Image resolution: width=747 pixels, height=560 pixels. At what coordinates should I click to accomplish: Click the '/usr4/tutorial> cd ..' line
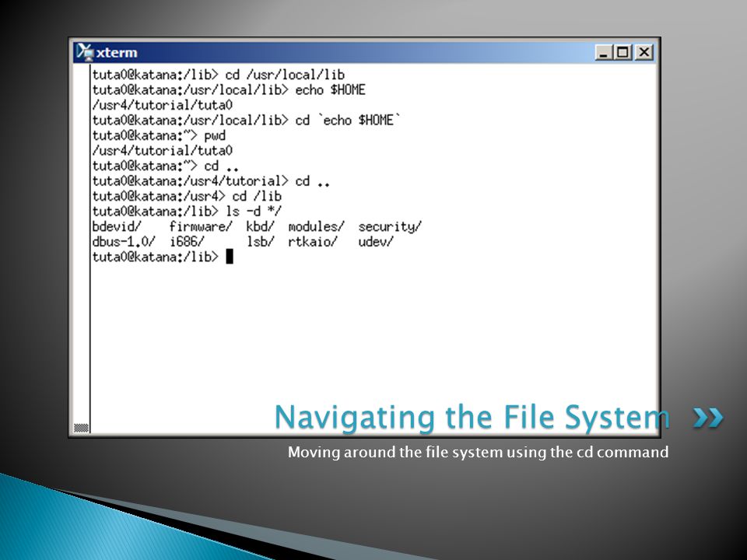pyautogui.click(x=211, y=181)
